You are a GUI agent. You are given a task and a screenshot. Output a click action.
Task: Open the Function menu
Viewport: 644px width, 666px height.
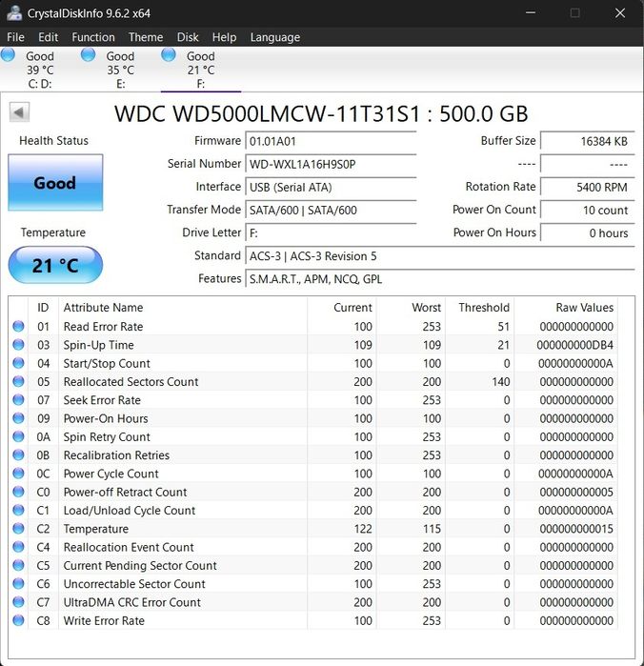[93, 37]
